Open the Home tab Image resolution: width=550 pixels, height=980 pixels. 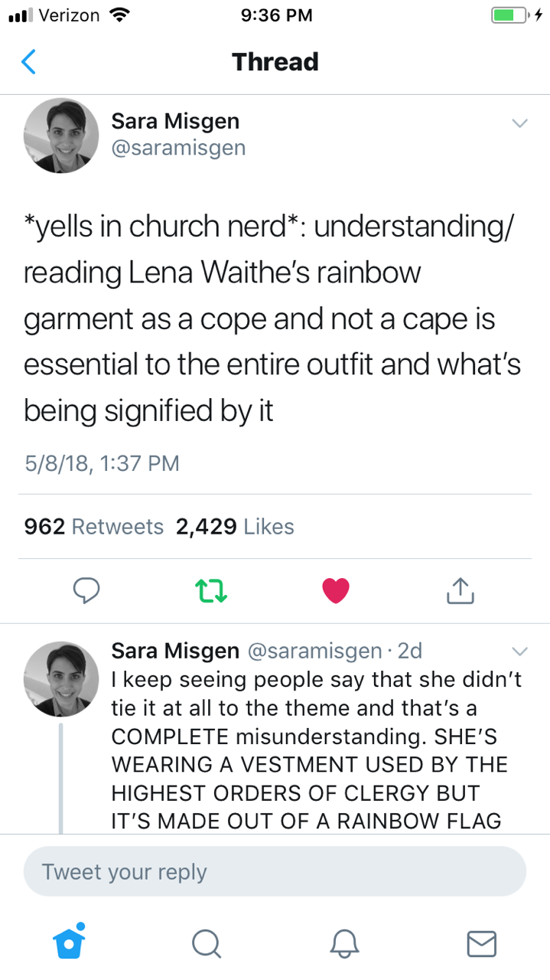pos(69,942)
